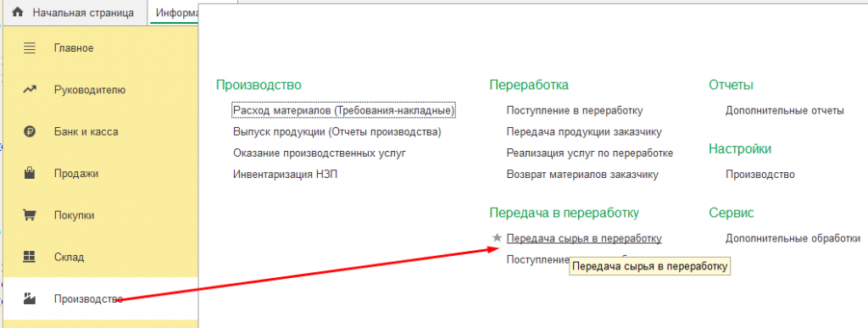Open Возврат материалов заказчику
Viewport: 868px width, 328px height.
(x=582, y=175)
